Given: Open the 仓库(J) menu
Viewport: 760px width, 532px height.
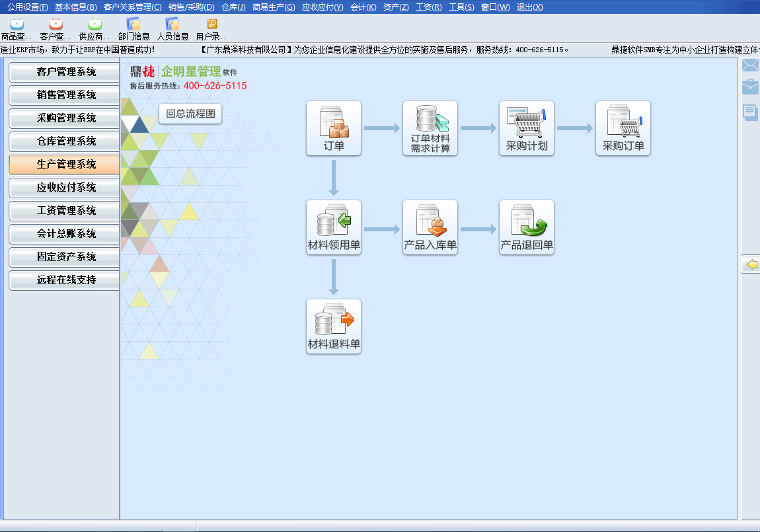Looking at the screenshot, I should tap(233, 7).
